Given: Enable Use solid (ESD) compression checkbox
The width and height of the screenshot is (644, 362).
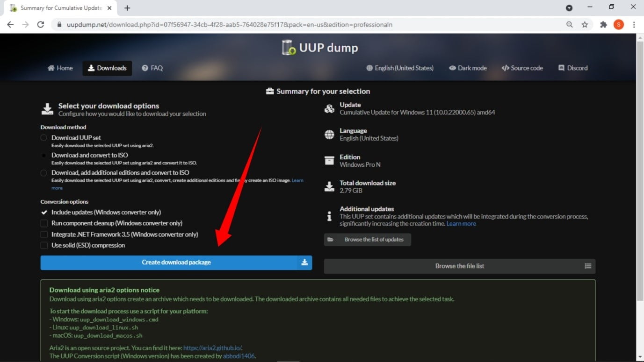Looking at the screenshot, I should pos(44,245).
